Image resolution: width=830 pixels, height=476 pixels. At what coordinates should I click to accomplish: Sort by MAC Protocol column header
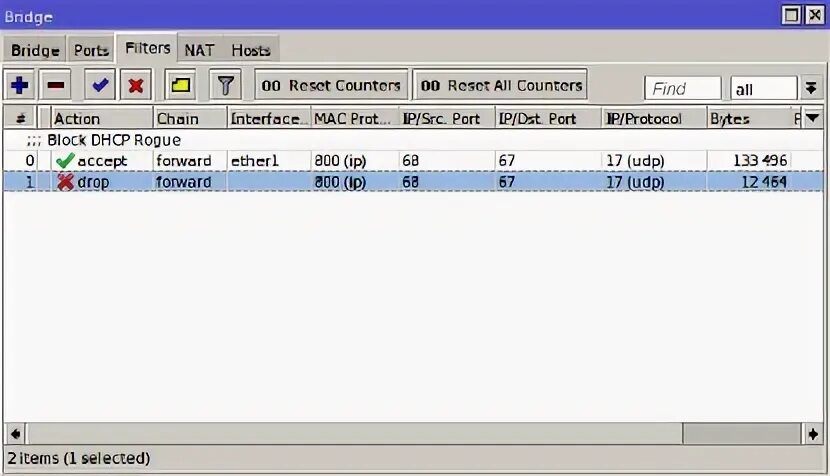coord(355,118)
